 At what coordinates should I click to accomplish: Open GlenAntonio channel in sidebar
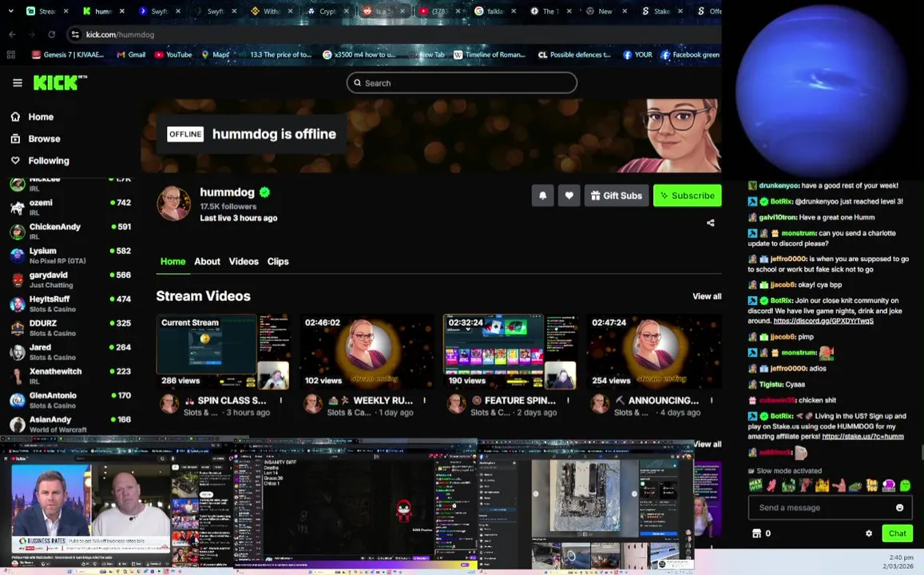(x=71, y=400)
